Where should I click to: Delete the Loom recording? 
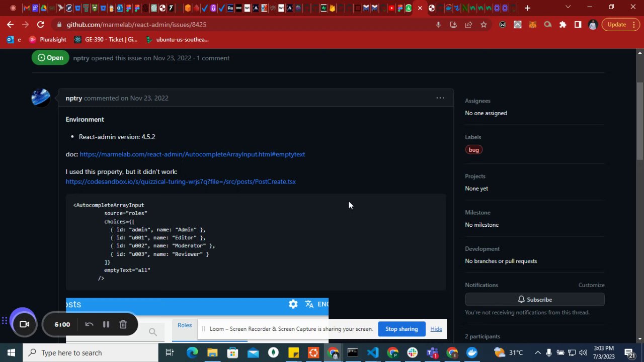point(123,324)
